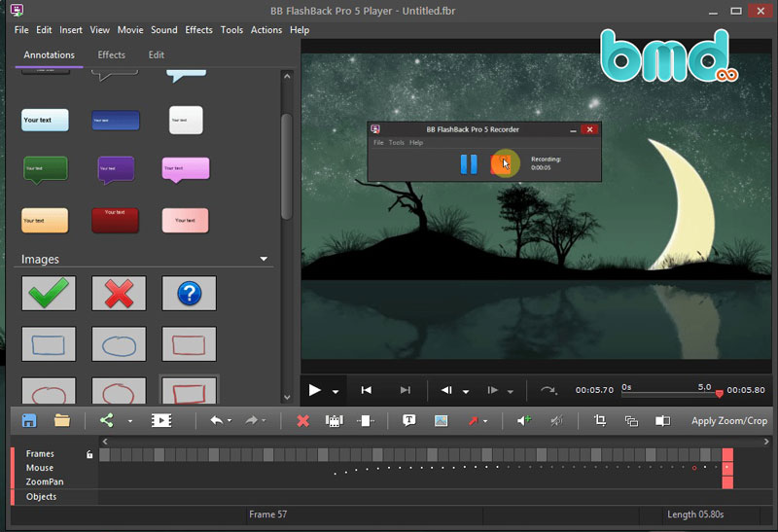
Task: Undo the last action with the arrow
Action: pyautogui.click(x=217, y=421)
